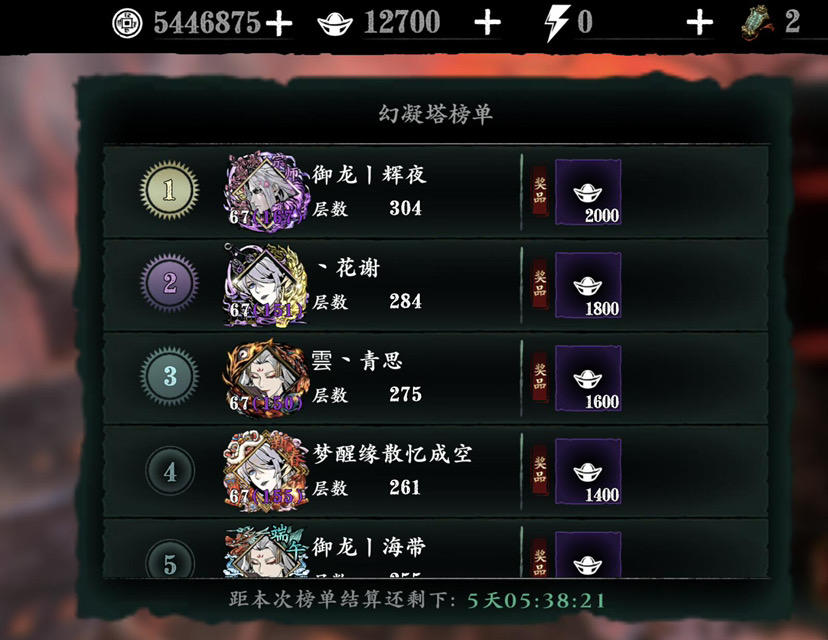Add more copper coins with the plus button
The width and height of the screenshot is (828, 640).
(279, 23)
